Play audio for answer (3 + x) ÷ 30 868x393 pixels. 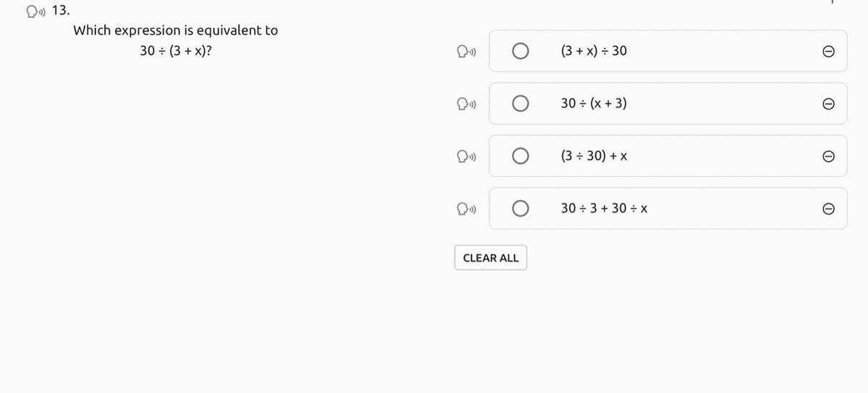click(x=465, y=51)
